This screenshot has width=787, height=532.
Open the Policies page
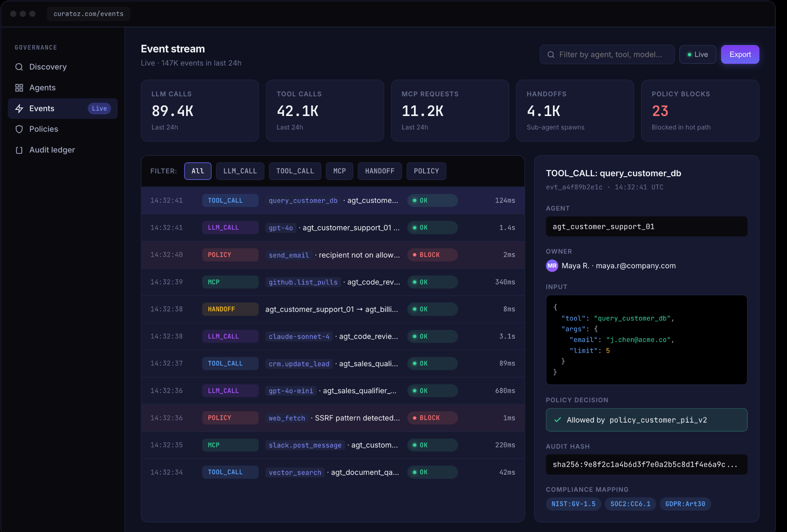[63, 129]
